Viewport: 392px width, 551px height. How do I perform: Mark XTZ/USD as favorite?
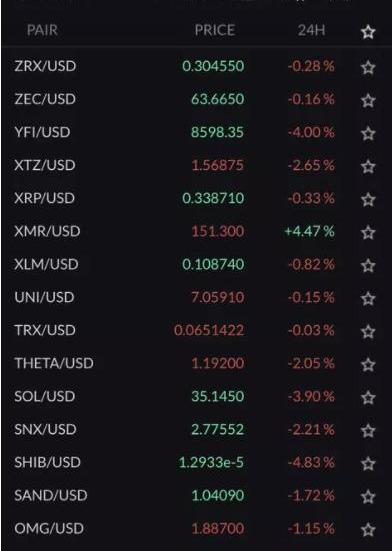(368, 166)
